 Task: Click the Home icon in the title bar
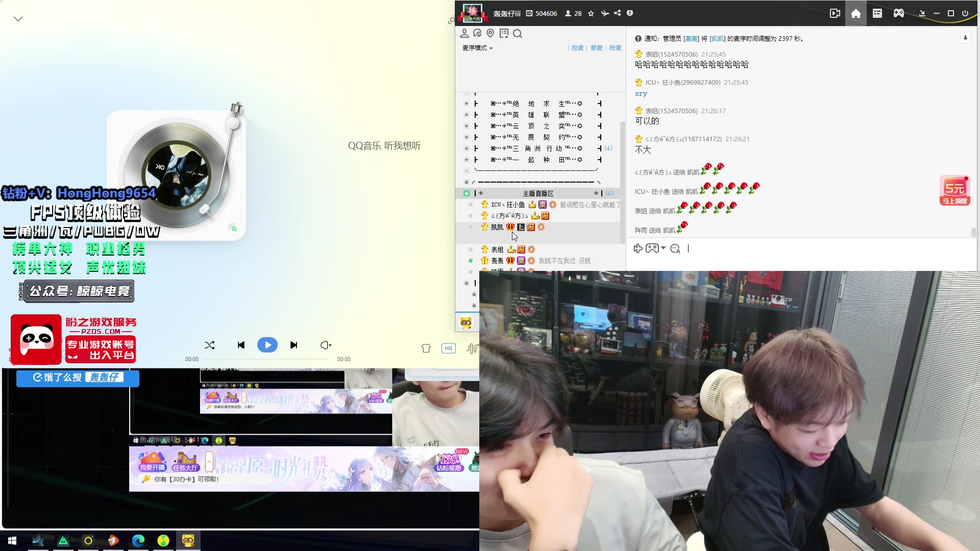[x=856, y=13]
